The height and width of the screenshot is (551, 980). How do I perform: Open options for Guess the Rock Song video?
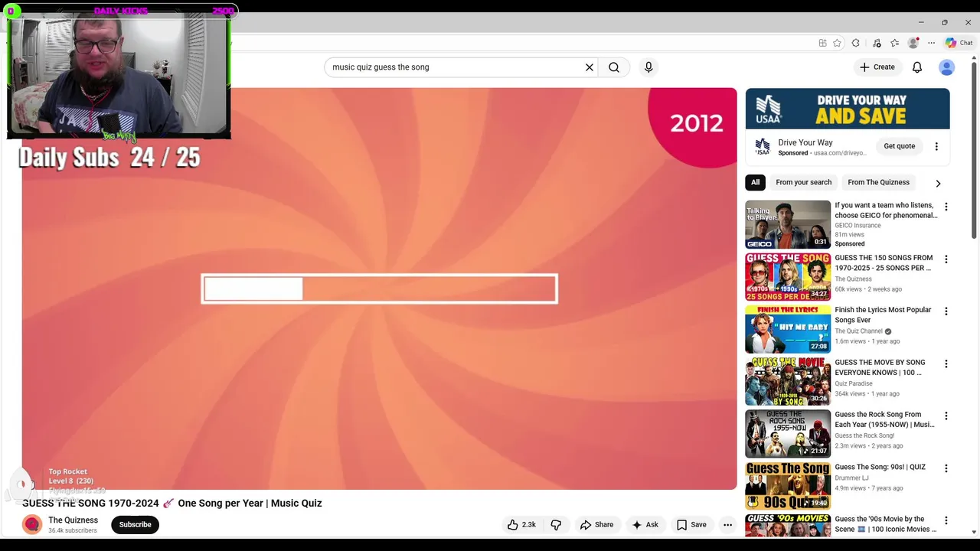pyautogui.click(x=946, y=416)
